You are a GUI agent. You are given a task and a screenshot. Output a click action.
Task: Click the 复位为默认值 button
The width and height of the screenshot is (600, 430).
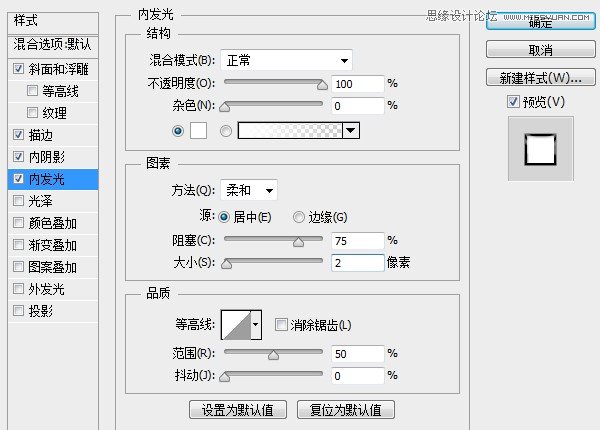(346, 410)
